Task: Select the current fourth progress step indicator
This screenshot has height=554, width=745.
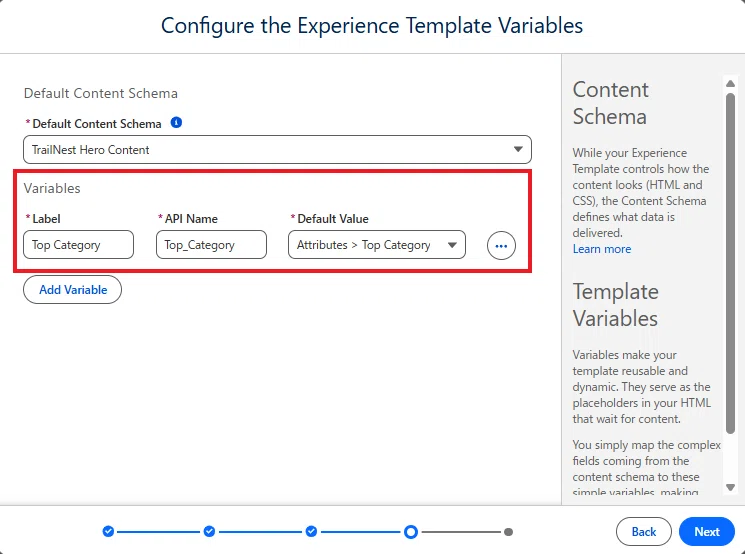Action: click(411, 532)
